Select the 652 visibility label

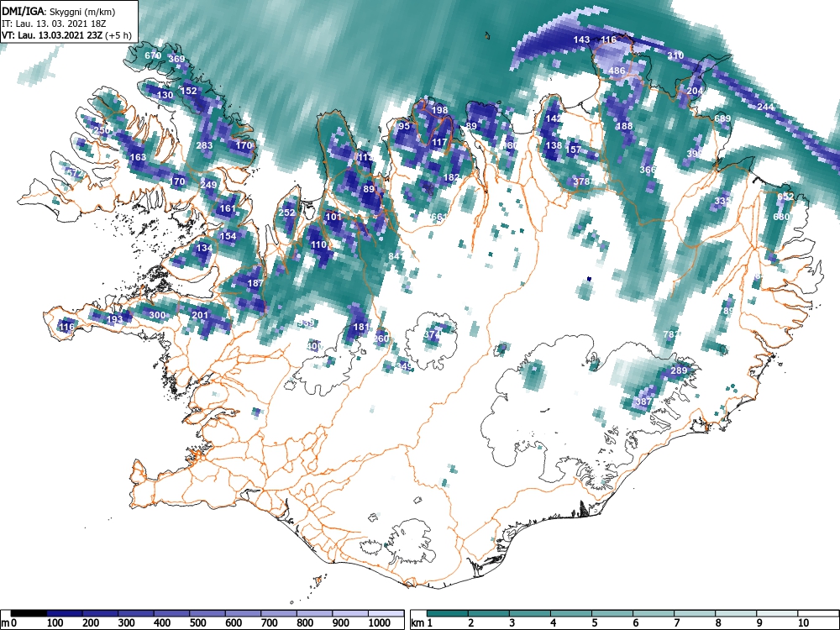[785, 197]
